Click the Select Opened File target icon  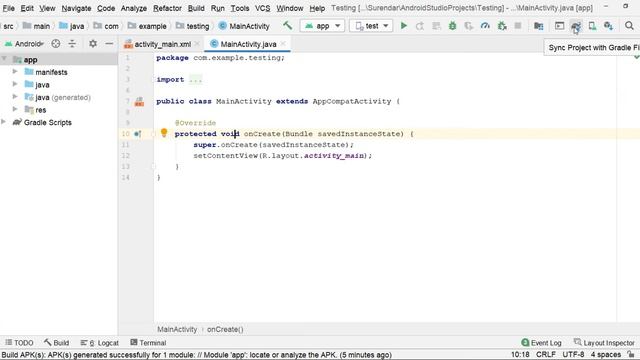point(56,43)
